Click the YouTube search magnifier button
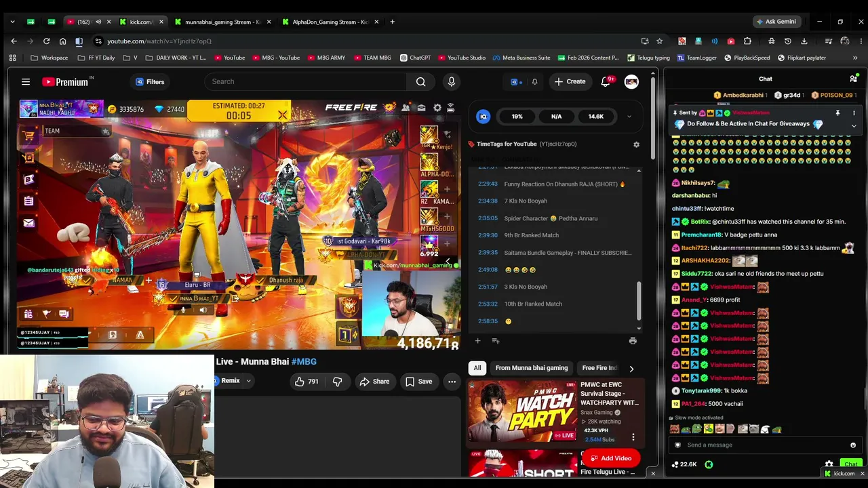This screenshot has width=868, height=488. [x=420, y=82]
